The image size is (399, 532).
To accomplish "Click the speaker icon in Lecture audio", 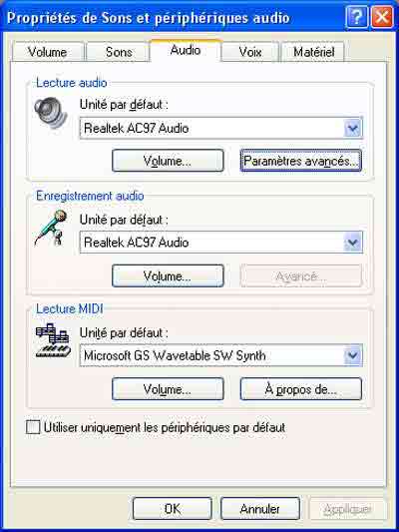I will pos(51,113).
